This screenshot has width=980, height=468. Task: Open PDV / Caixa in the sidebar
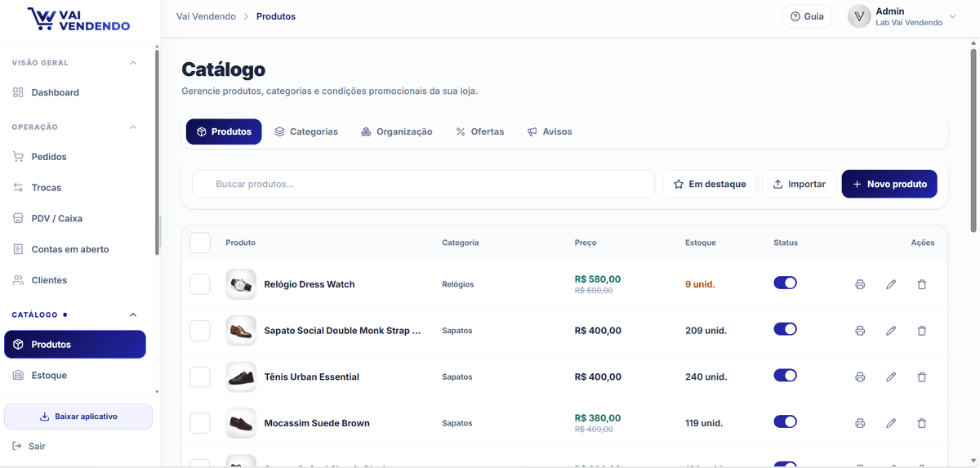pos(75,219)
